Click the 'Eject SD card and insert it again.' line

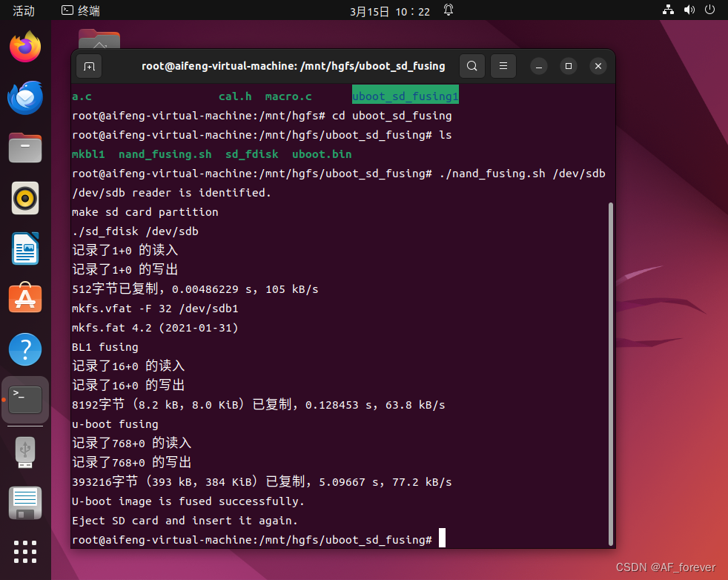click(185, 521)
